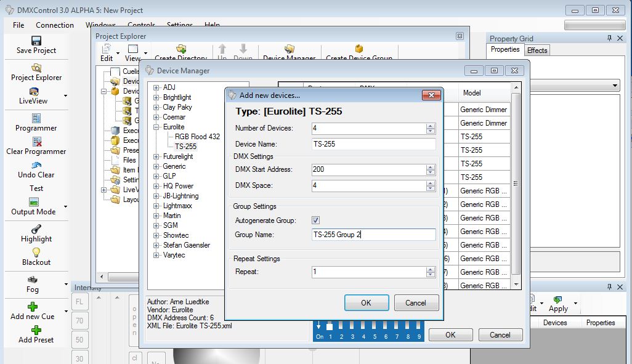Open the Programmer panel icon
632x364 pixels.
pyautogui.click(x=36, y=118)
